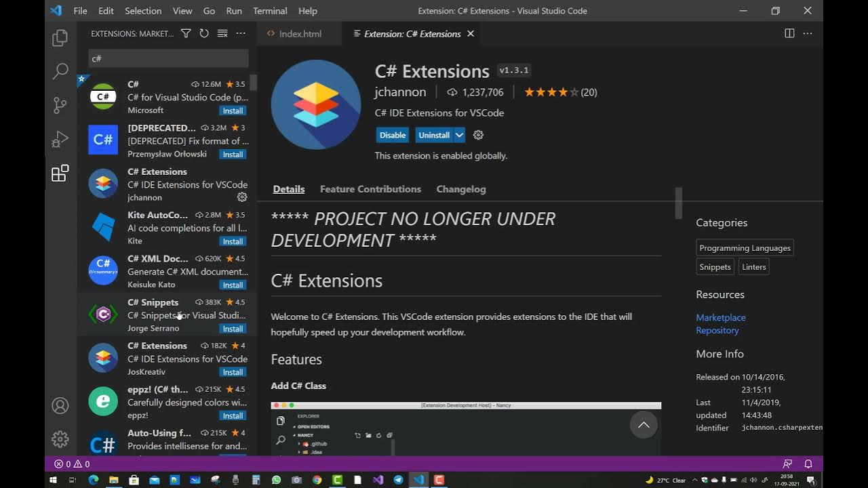Open editor more actions ellipsis
Viewport: 868px width, 488px height.
pos(808,33)
